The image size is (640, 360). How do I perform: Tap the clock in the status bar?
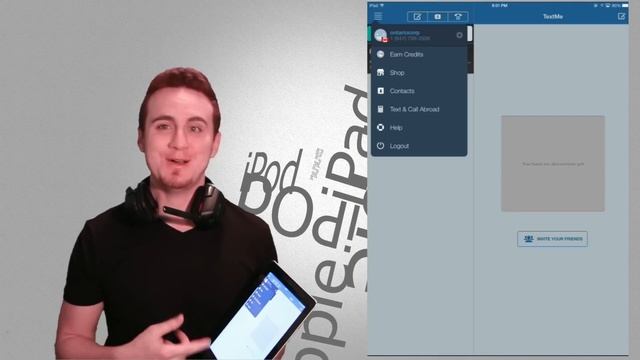pyautogui.click(x=499, y=5)
